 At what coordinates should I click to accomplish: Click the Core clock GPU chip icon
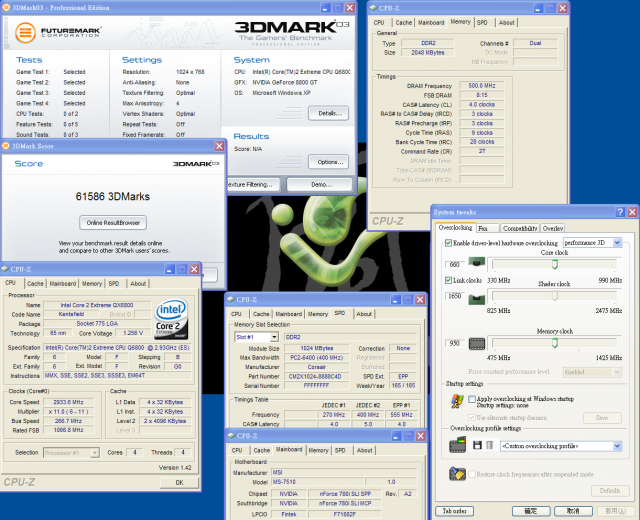point(476,261)
